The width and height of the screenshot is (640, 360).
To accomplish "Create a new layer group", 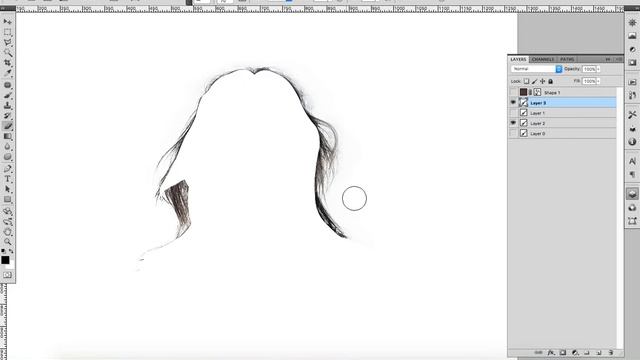I will tap(587, 352).
